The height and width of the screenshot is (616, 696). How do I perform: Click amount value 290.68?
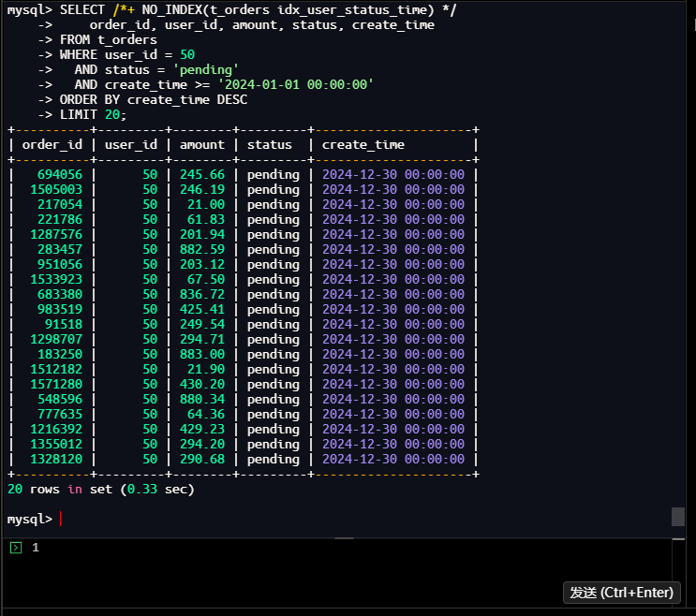(x=202, y=459)
